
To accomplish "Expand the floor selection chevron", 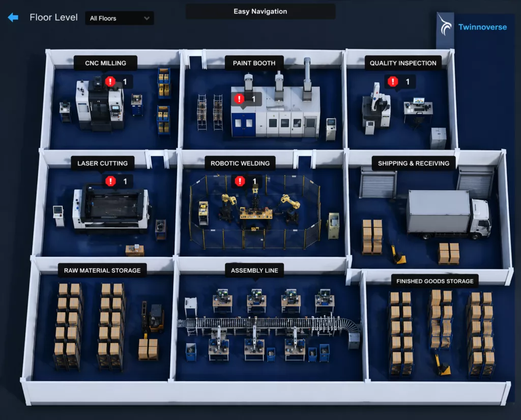I will 147,18.
